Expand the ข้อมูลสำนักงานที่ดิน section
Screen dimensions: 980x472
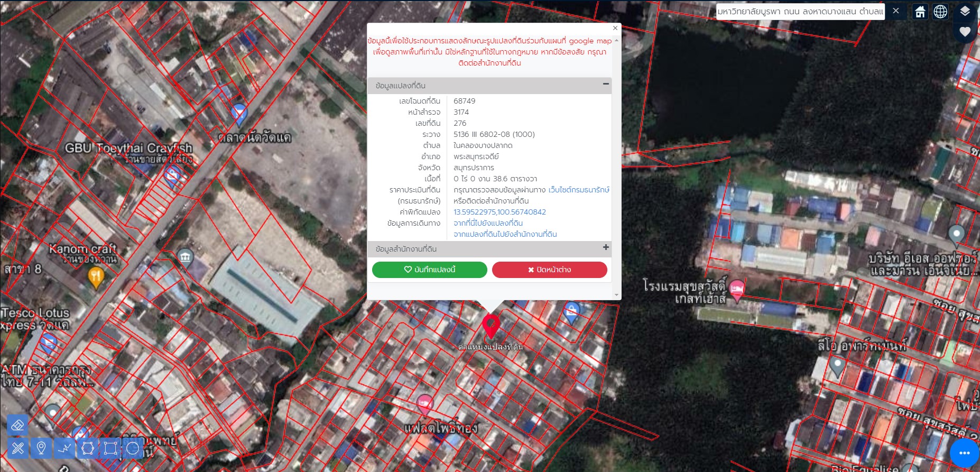coord(606,247)
